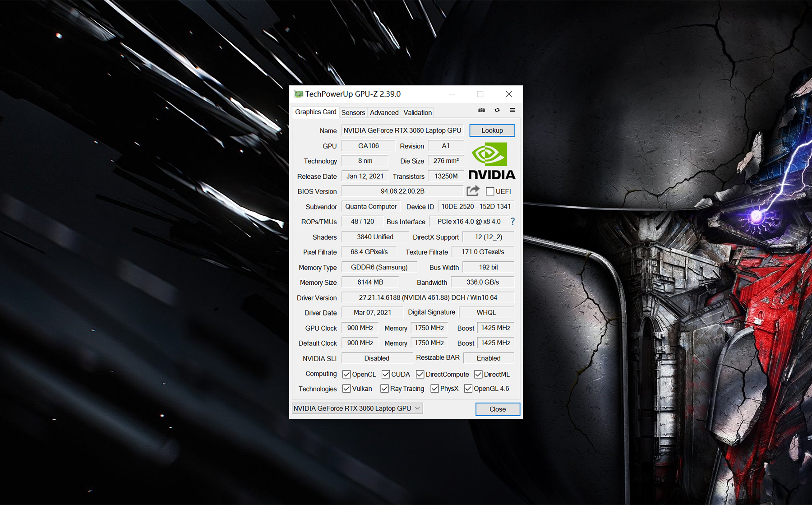Click the Resizable BAR value Enabled
The image size is (812, 505).
click(489, 358)
